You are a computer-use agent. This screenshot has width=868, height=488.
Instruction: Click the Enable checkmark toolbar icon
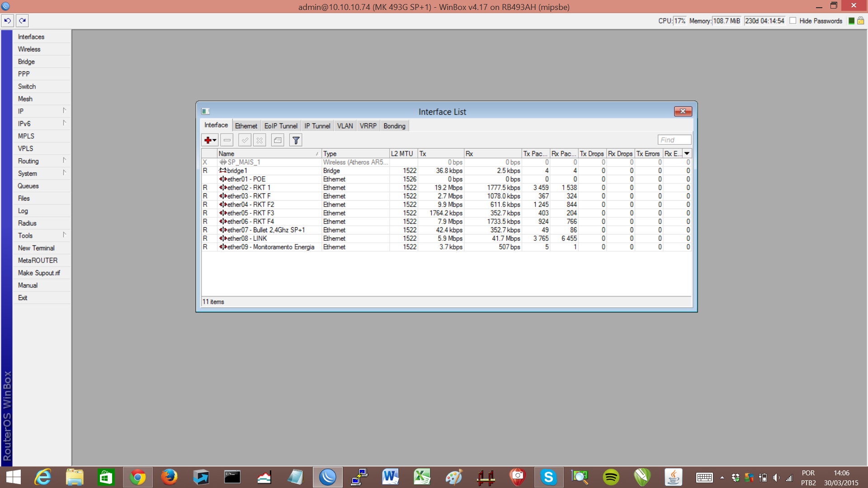(245, 140)
